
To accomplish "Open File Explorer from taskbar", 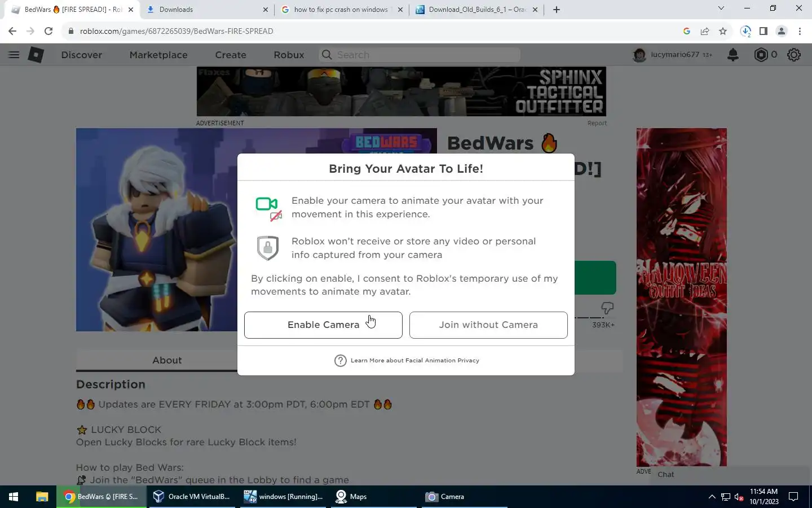I will coord(42,497).
